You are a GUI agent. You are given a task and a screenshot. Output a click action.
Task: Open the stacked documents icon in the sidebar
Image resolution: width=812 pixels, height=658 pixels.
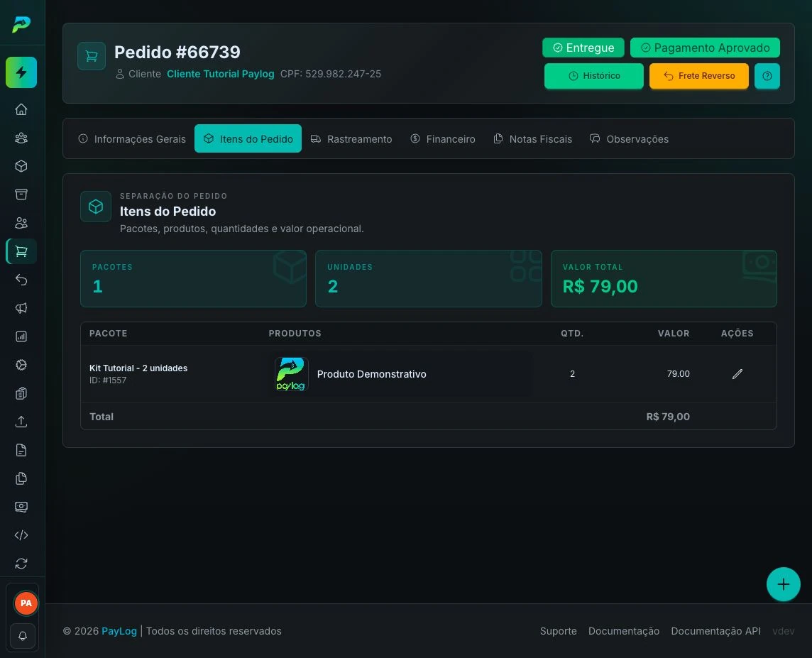tap(21, 478)
